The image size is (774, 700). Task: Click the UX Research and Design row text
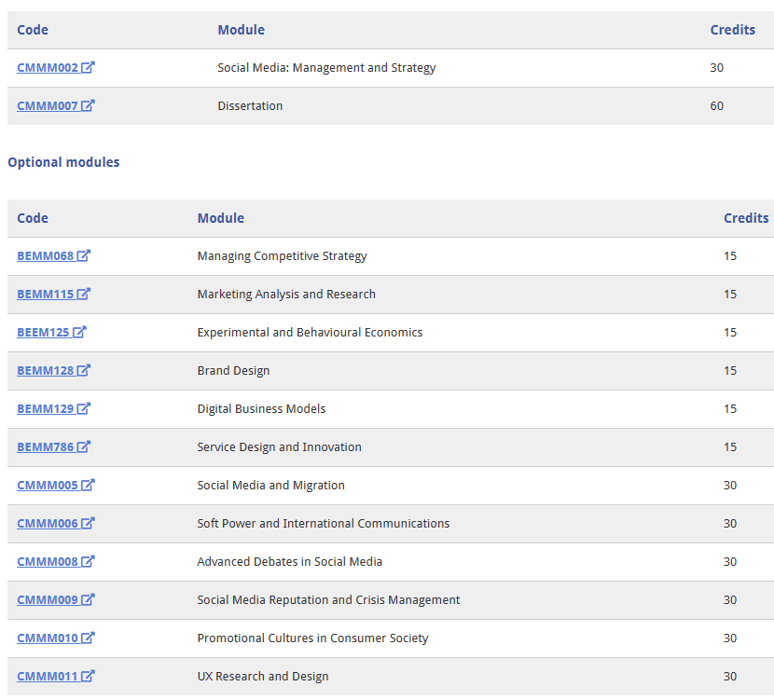[x=263, y=677]
